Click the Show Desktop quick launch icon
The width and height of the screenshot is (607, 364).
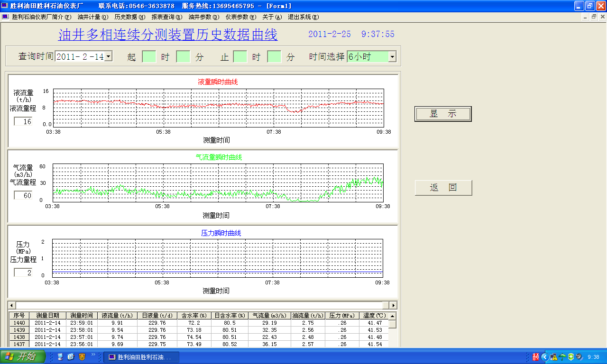[60, 357]
